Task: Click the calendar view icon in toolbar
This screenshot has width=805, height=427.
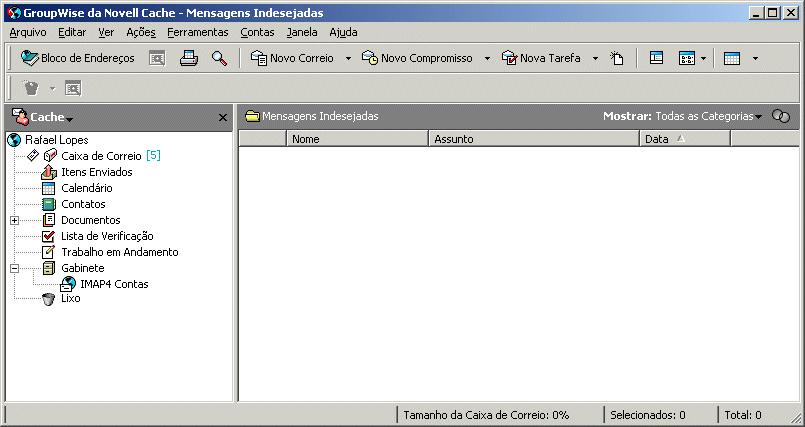Action: click(x=732, y=59)
